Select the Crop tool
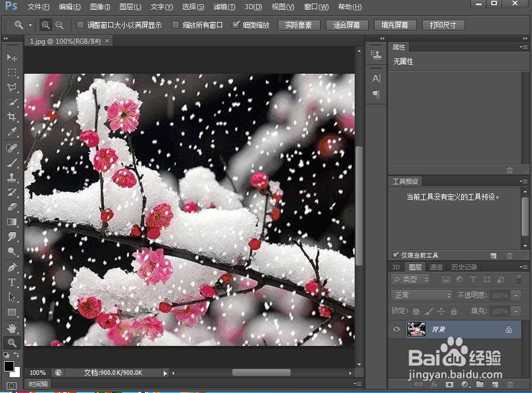Screen dimensions: 532x393 point(12,116)
